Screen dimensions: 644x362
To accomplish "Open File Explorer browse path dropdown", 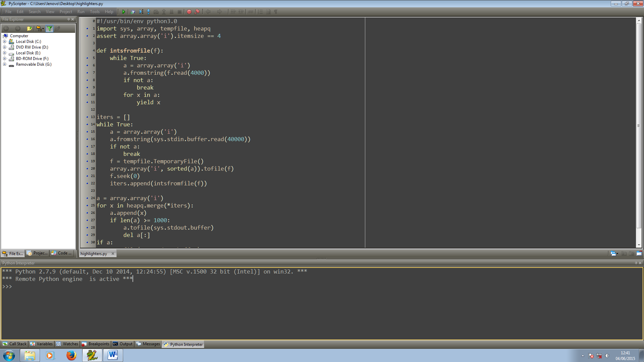I will coord(40,28).
